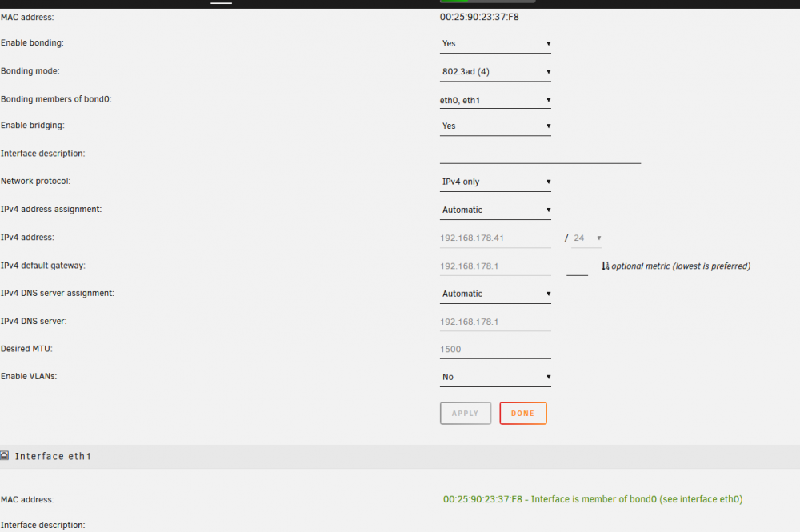The height and width of the screenshot is (532, 800).
Task: Open the Enable bridging dropdown
Action: coord(495,126)
